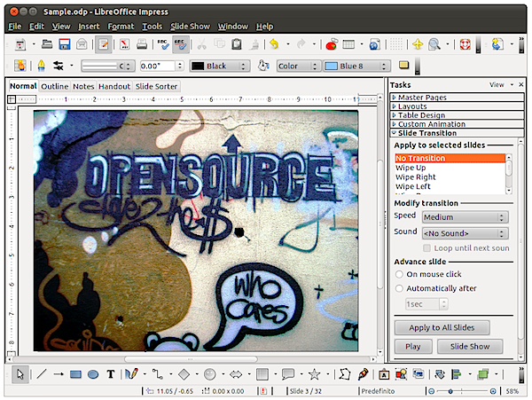Screen dimensions: 532x400
Task: Click the zoom slider handle in status bar
Action: (450, 391)
